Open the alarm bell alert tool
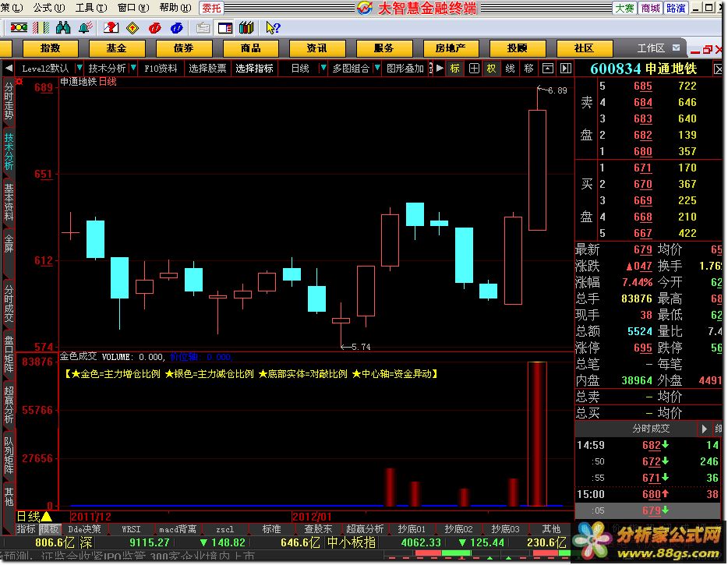728x565 pixels. coord(86,28)
